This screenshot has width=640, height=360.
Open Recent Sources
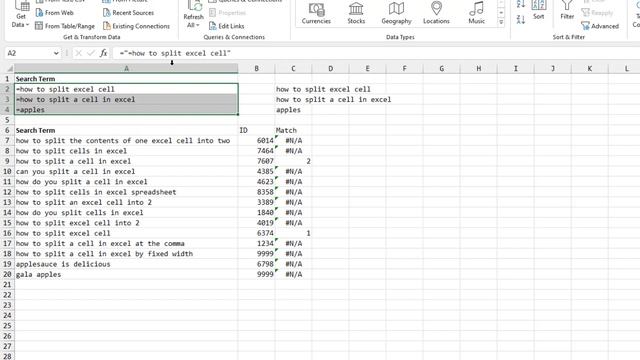point(128,13)
